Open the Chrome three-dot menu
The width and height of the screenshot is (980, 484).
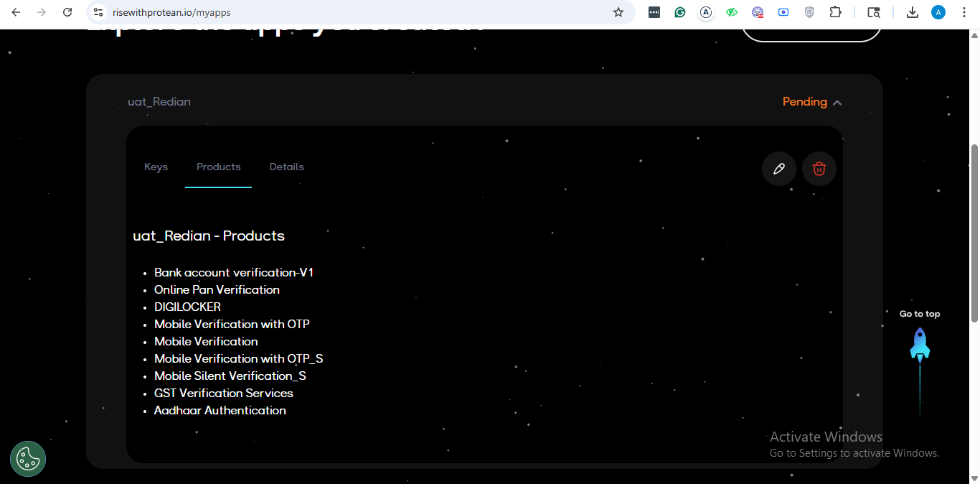tap(963, 12)
